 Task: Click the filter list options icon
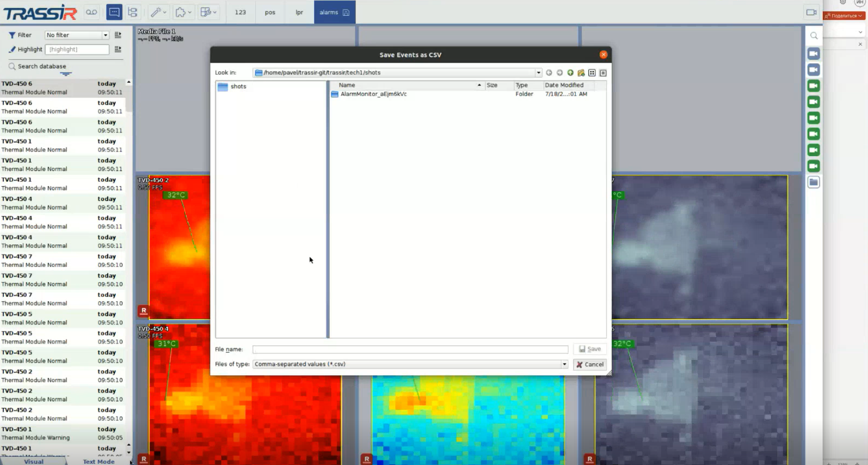[118, 35]
